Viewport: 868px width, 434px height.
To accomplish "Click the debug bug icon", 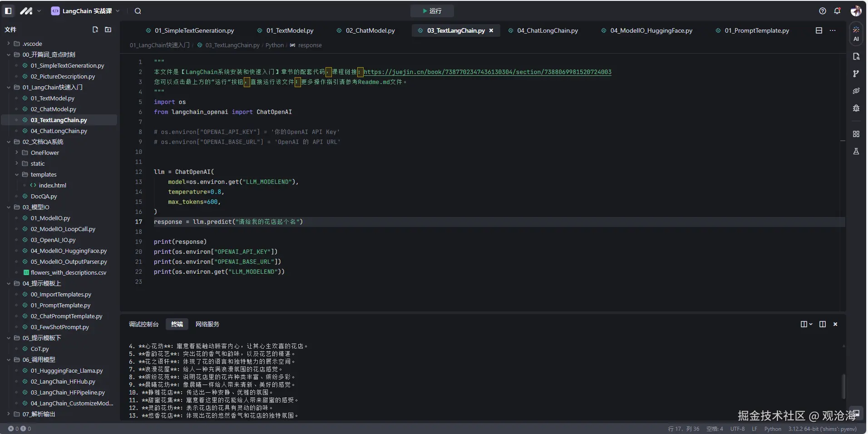I will tap(856, 108).
